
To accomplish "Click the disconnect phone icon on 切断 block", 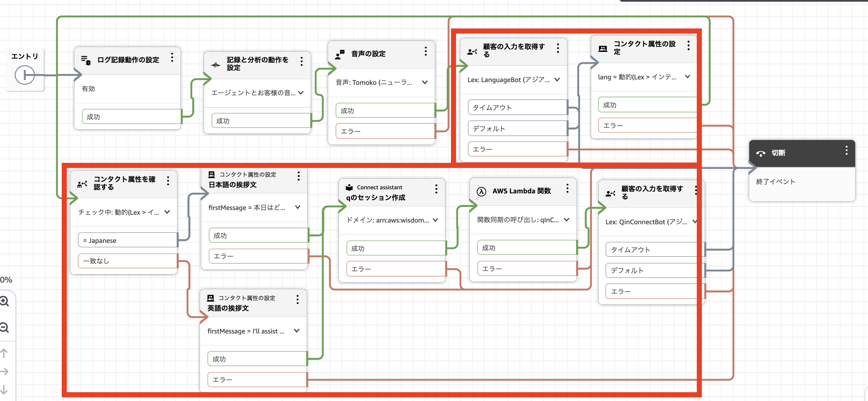I will click(x=761, y=153).
